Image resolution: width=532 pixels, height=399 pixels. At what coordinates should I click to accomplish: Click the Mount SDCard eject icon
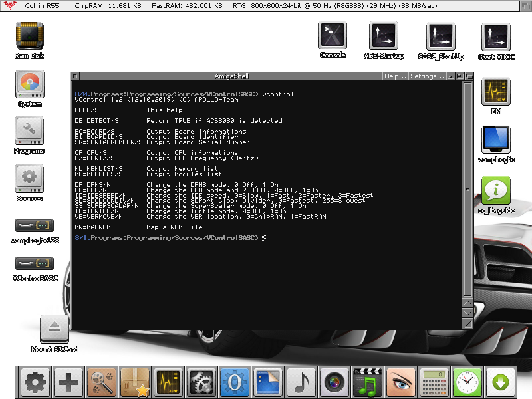pyautogui.click(x=55, y=329)
